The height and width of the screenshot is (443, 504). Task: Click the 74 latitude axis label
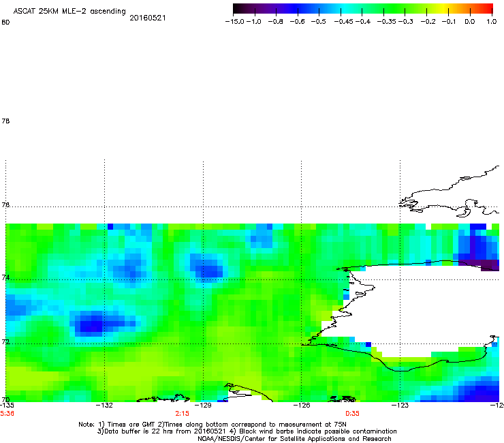pos(5,277)
